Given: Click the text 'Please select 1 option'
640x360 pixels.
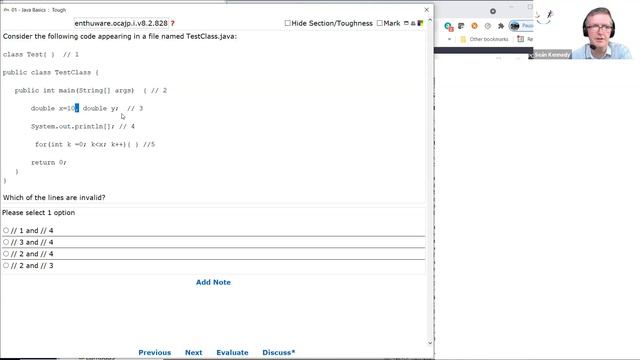Looking at the screenshot, I should [x=38, y=213].
